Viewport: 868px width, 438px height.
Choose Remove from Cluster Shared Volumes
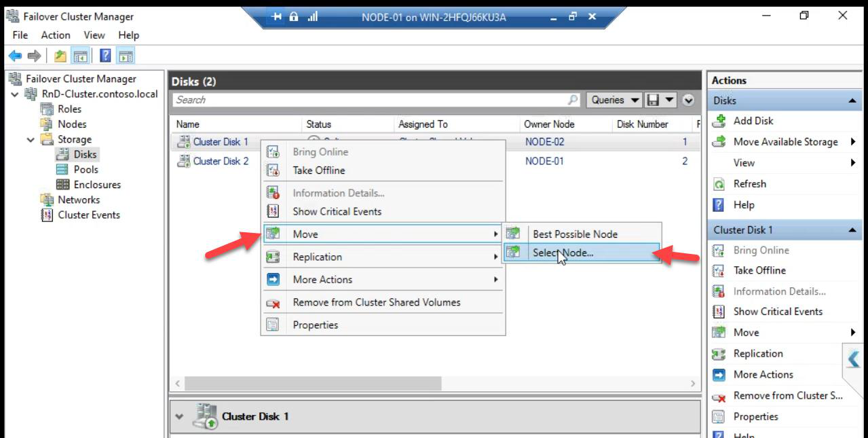383,302
